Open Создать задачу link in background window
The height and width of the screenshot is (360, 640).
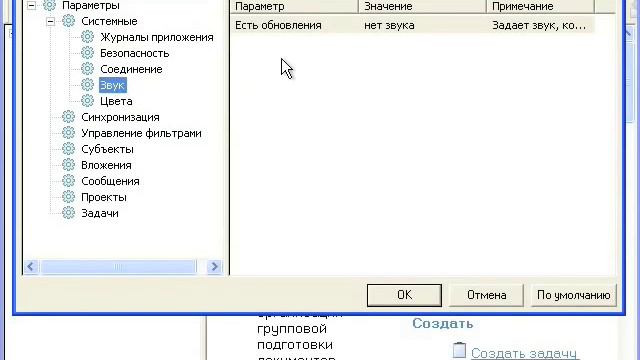click(x=524, y=353)
